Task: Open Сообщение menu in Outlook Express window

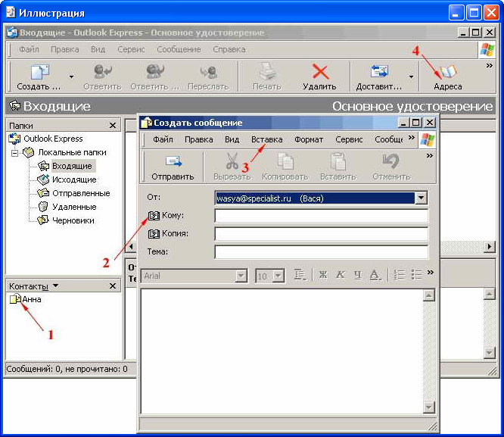Action: [x=179, y=49]
